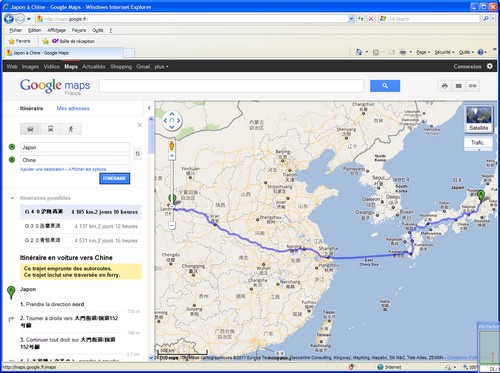500x373 pixels.
Task: Select route 4 531 km, 2 jours 15 heures
Action: click(x=81, y=241)
